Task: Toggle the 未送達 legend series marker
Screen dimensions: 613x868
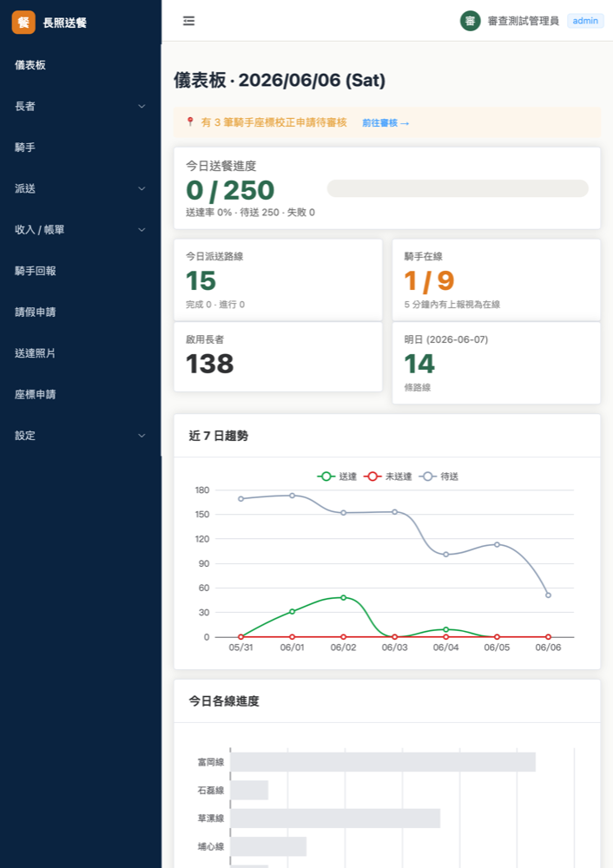Action: (x=372, y=477)
